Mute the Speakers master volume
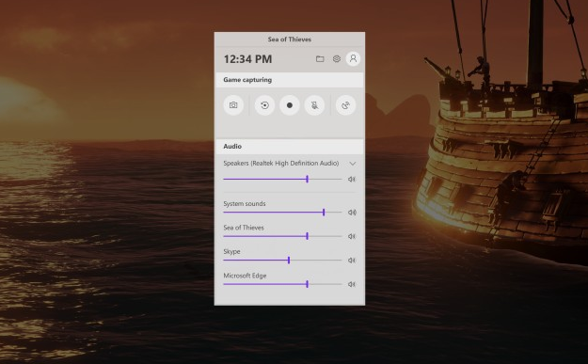Viewport: 588px width, 364px height. coord(351,180)
